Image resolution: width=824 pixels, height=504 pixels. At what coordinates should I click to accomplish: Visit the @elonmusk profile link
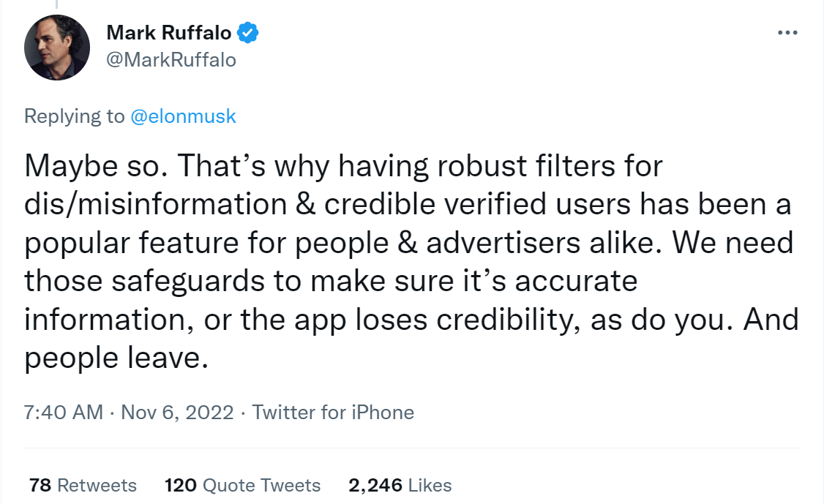(183, 116)
